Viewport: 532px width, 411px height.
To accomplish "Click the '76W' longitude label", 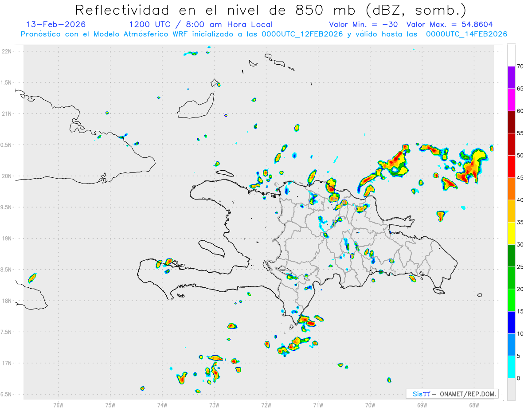I will click(x=58, y=405).
